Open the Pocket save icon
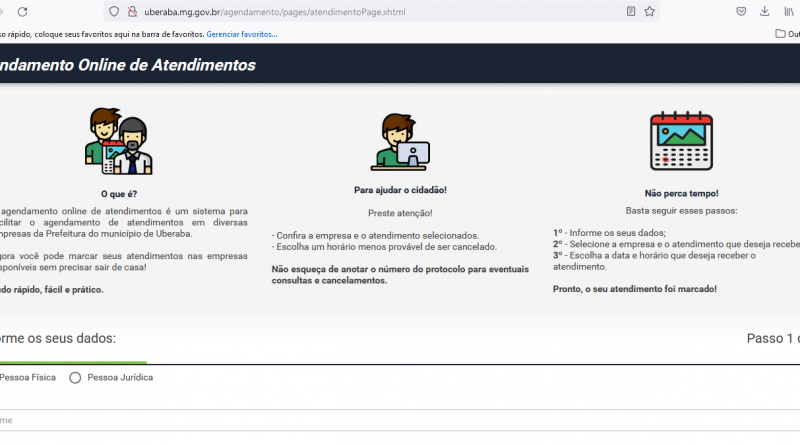 tap(741, 12)
